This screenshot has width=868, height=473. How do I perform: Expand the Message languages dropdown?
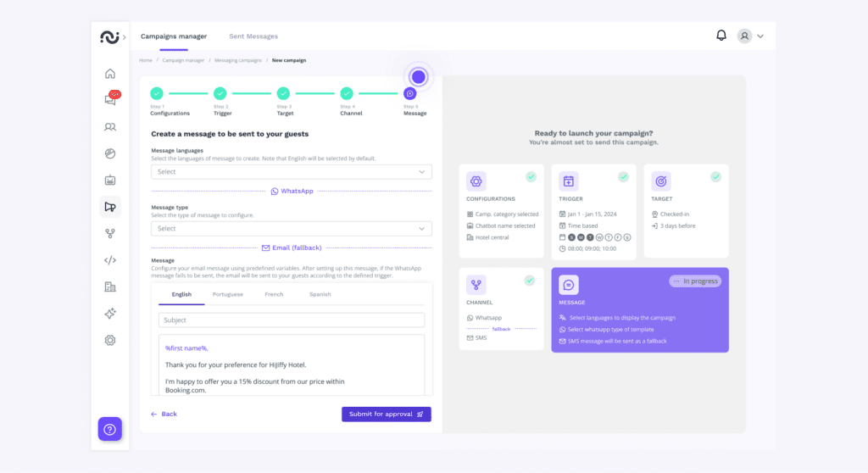[x=291, y=172]
